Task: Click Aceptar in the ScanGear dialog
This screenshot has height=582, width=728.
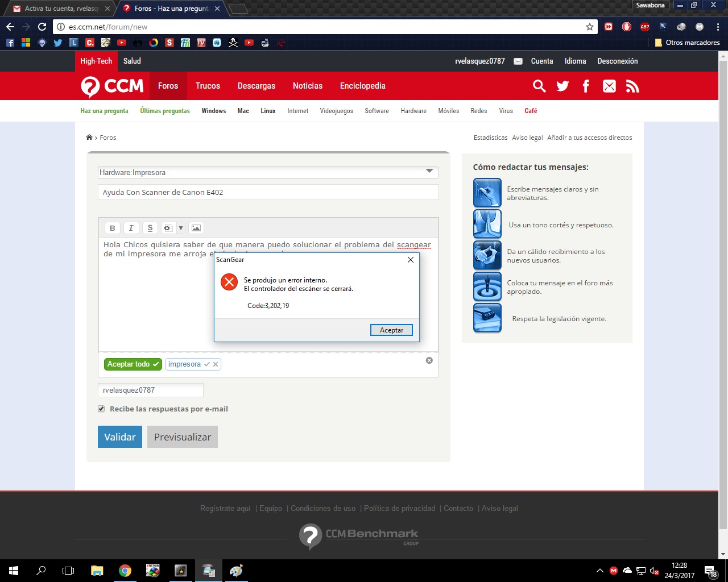Action: pos(391,330)
